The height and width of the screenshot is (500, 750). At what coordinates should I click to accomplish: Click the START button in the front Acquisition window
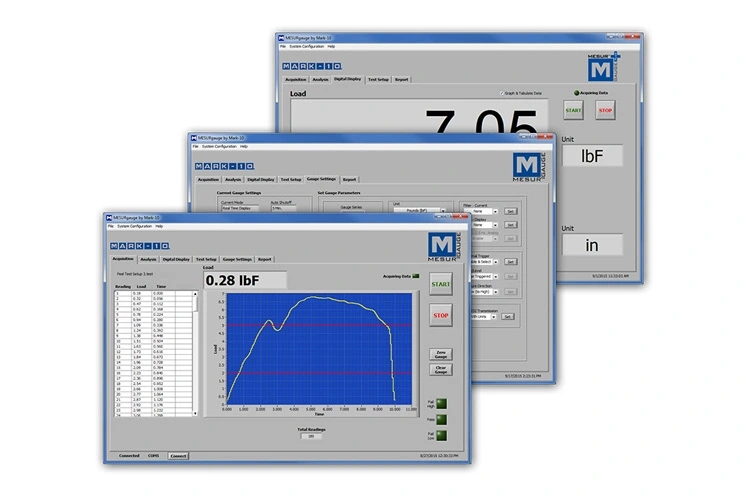tap(441, 284)
